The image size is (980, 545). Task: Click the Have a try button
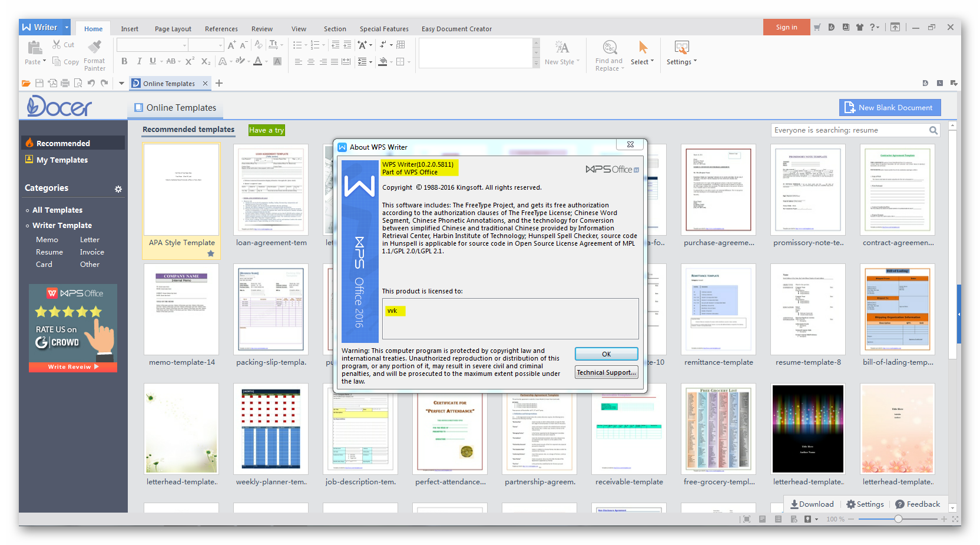[266, 130]
